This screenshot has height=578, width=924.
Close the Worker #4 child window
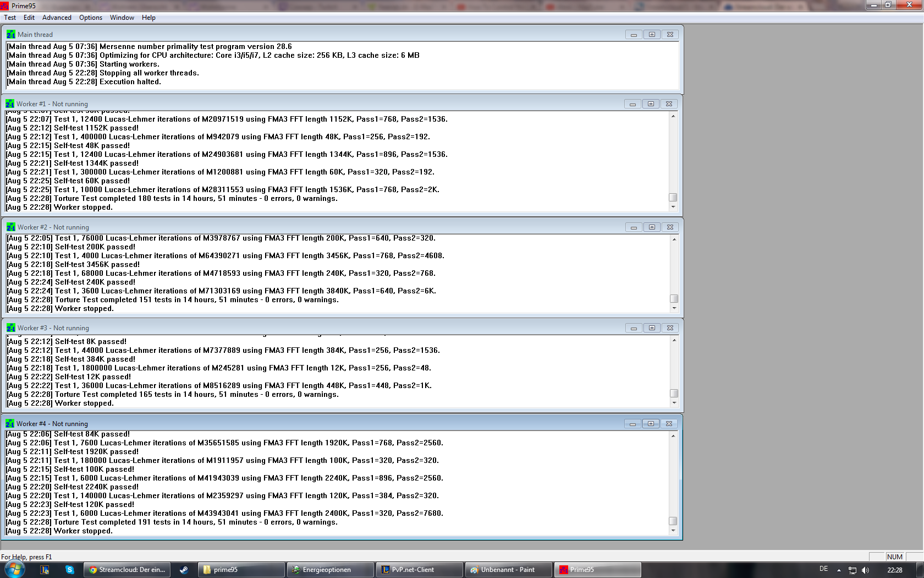pyautogui.click(x=669, y=423)
